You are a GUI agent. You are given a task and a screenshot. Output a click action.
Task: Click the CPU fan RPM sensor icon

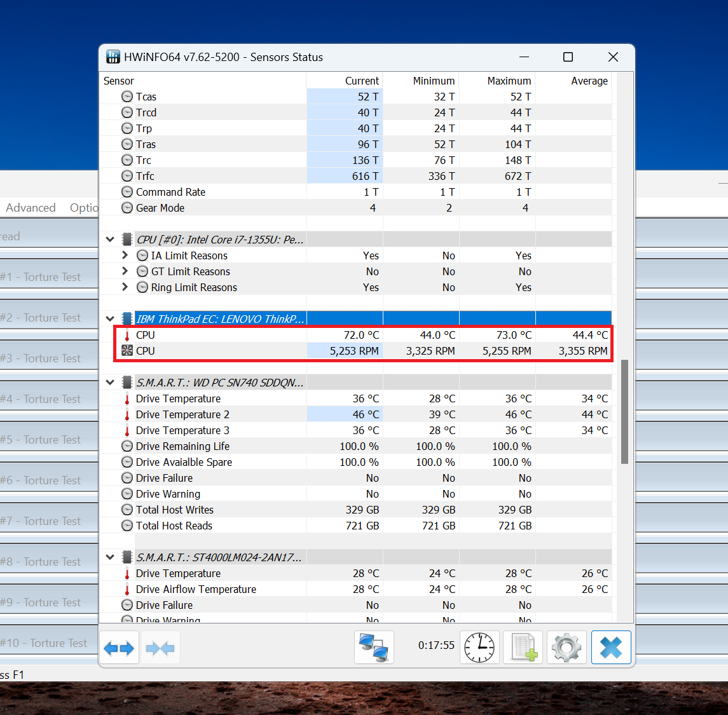coord(127,351)
